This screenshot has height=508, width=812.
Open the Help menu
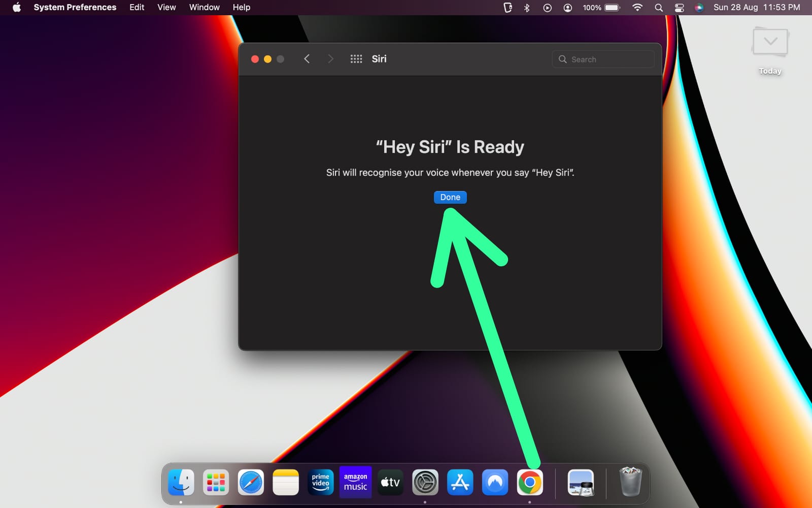[x=242, y=7]
